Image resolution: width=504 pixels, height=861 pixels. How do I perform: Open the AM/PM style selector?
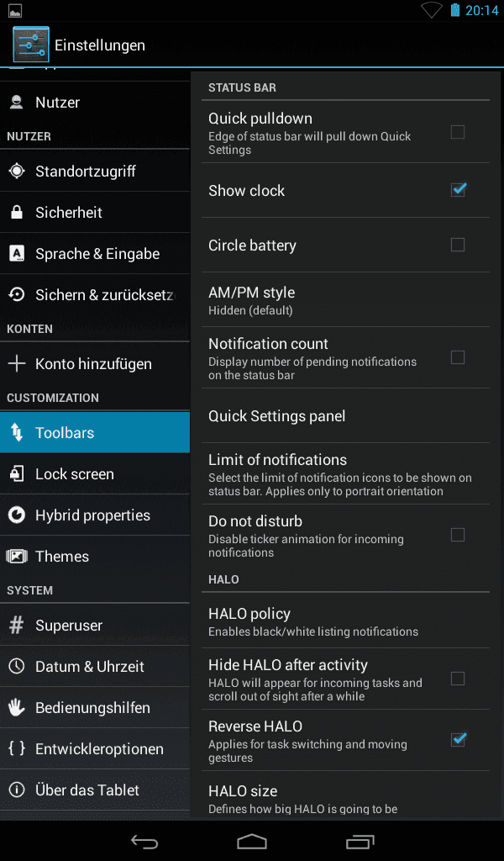click(345, 300)
